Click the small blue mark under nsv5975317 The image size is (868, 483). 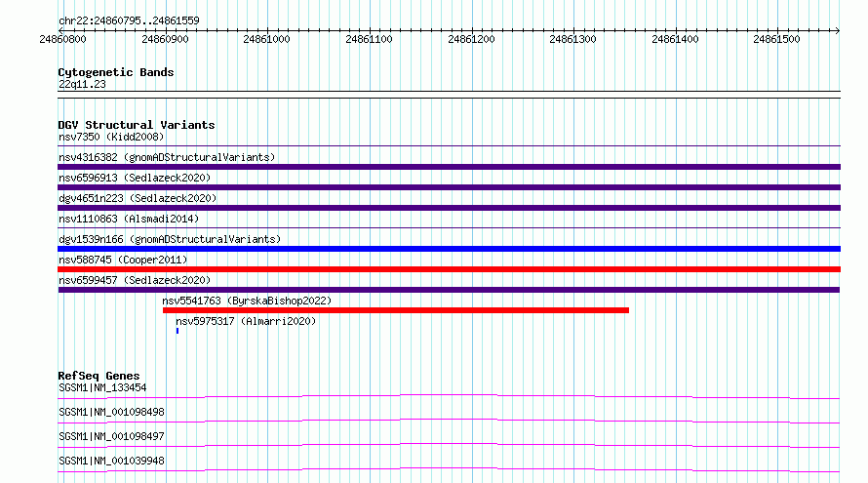point(178,331)
